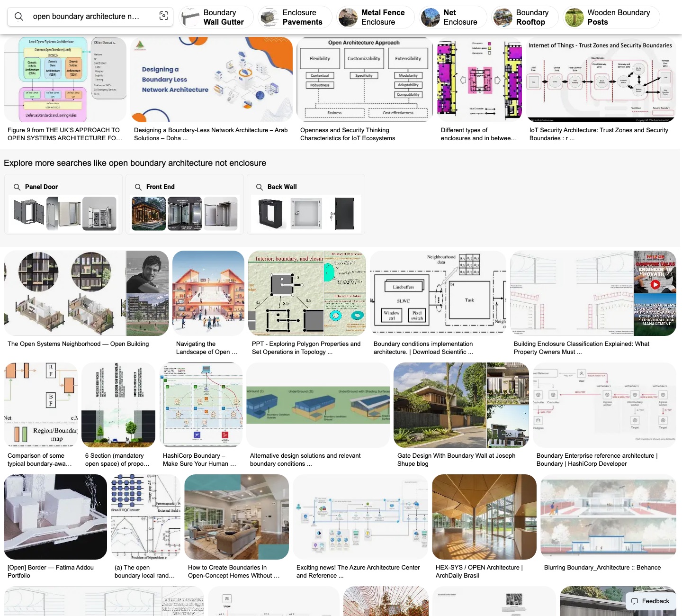The width and height of the screenshot is (682, 616).
Task: Open the Feedback button
Action: (x=651, y=601)
